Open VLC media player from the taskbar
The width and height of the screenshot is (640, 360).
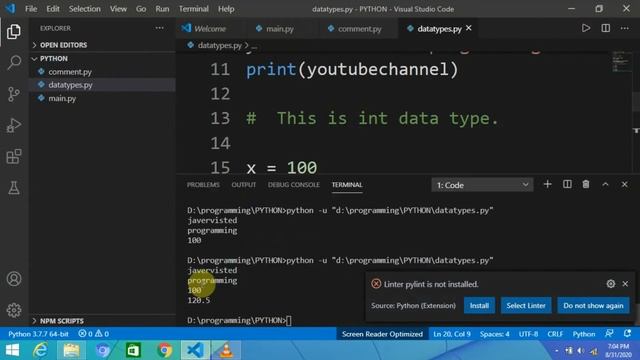pos(226,350)
